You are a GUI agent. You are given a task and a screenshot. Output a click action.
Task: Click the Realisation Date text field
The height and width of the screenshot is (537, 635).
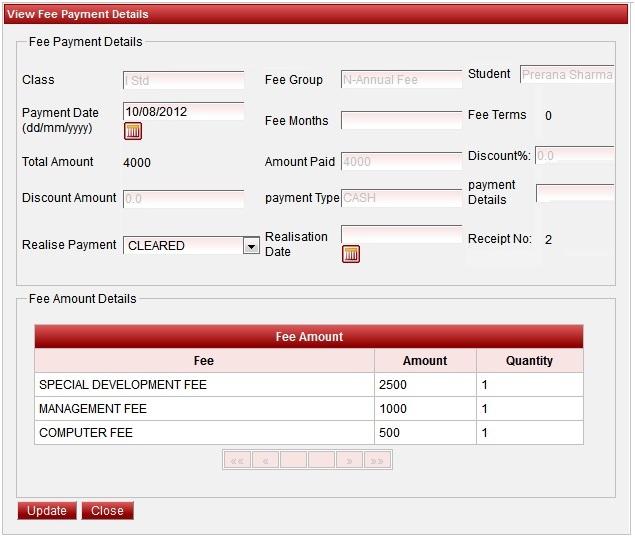(401, 234)
